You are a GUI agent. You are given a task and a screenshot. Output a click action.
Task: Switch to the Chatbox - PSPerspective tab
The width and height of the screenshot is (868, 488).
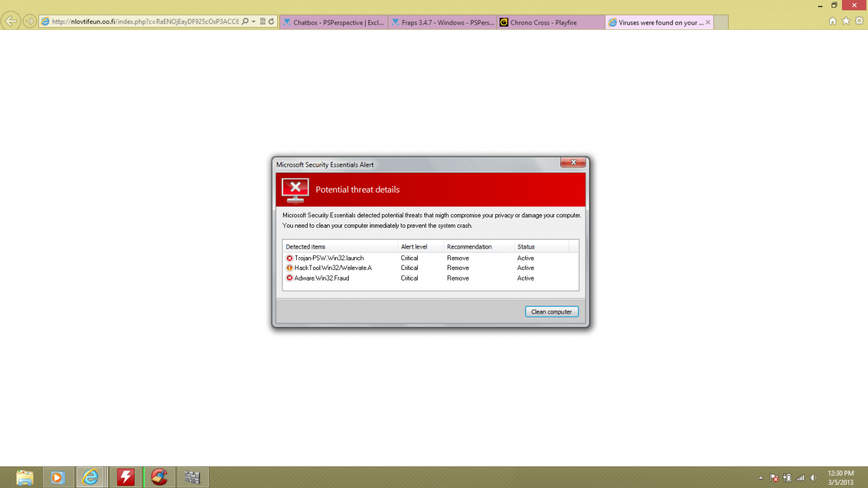pos(334,22)
